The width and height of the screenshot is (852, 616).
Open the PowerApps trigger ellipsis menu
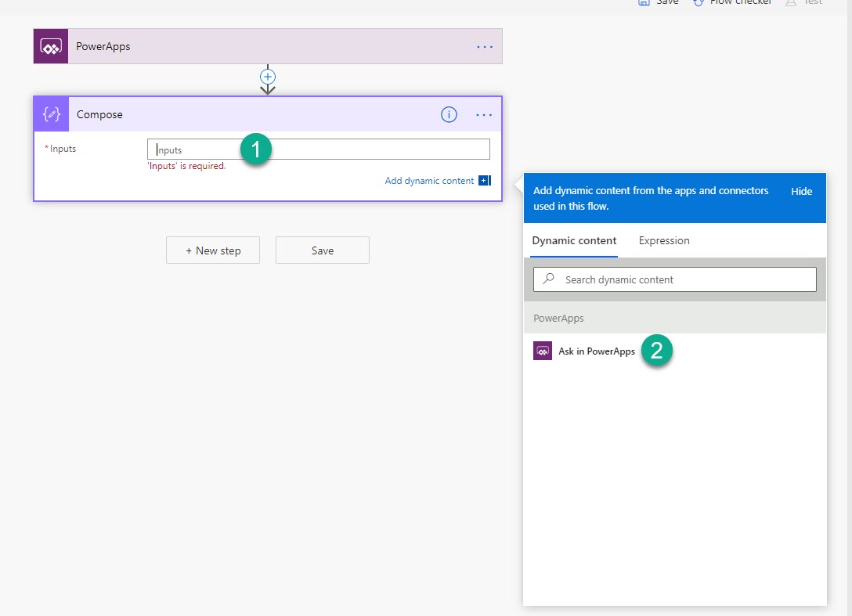click(485, 47)
